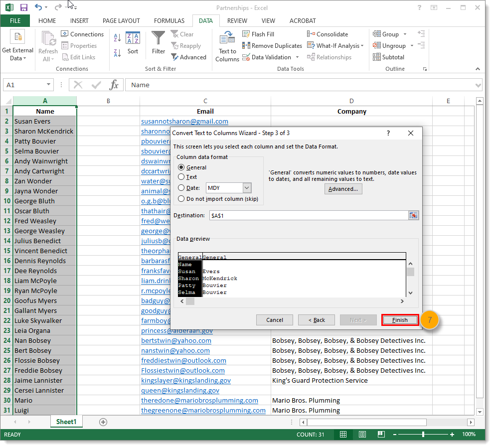Open the Group dropdown arrow

(x=405, y=34)
